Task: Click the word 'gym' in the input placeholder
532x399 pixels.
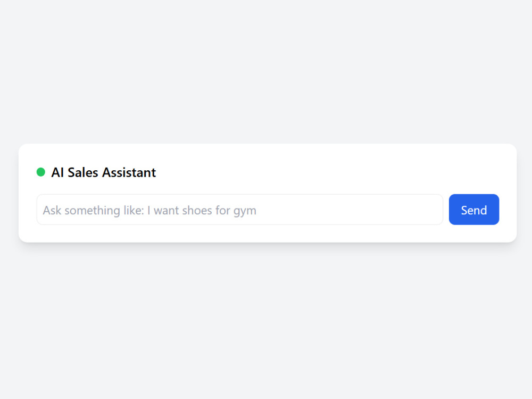Action: click(245, 211)
